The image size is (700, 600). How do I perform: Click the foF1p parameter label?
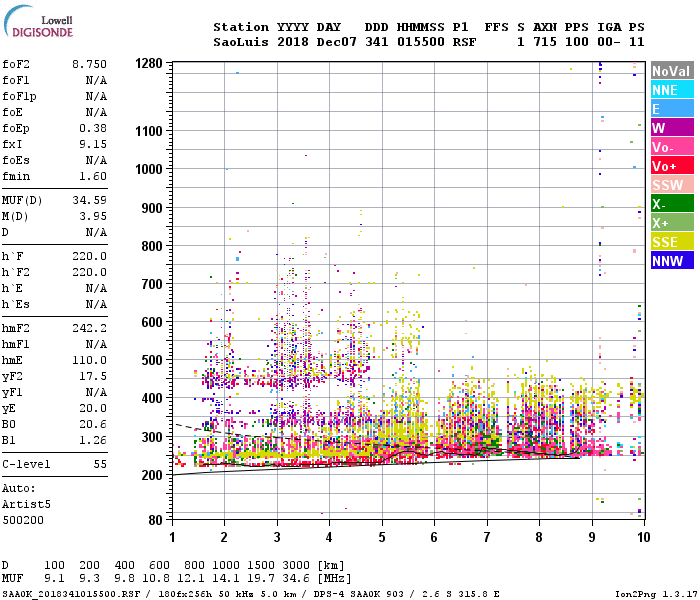[x=19, y=96]
